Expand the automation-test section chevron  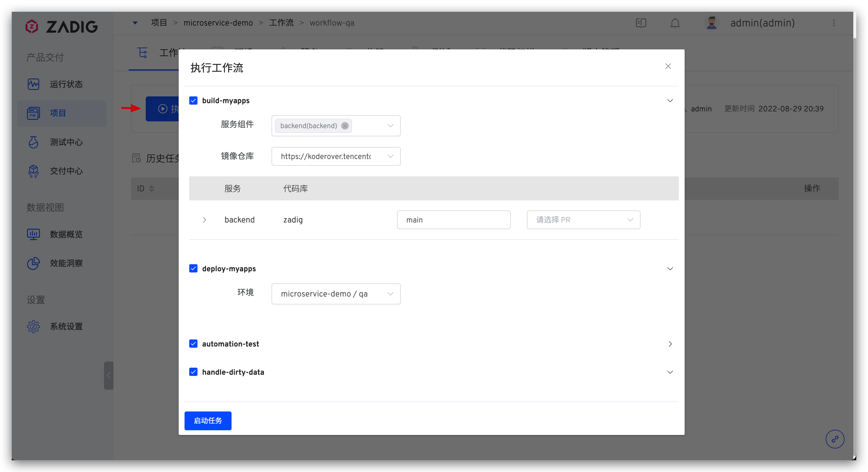(670, 344)
